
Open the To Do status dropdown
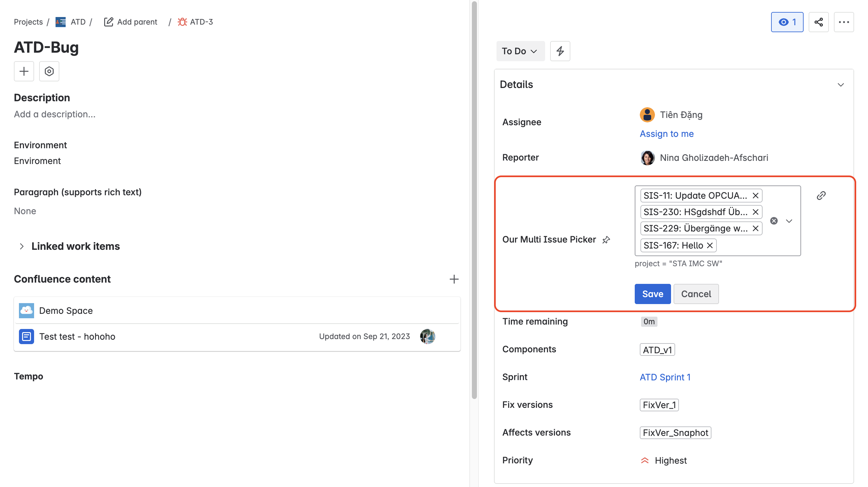click(520, 51)
